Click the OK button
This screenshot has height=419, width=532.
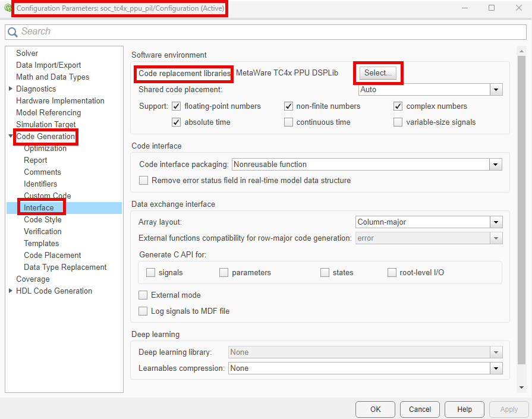click(375, 409)
